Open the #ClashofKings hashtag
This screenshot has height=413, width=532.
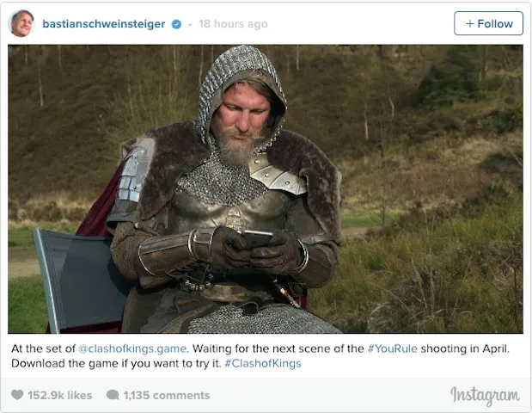coord(263,363)
